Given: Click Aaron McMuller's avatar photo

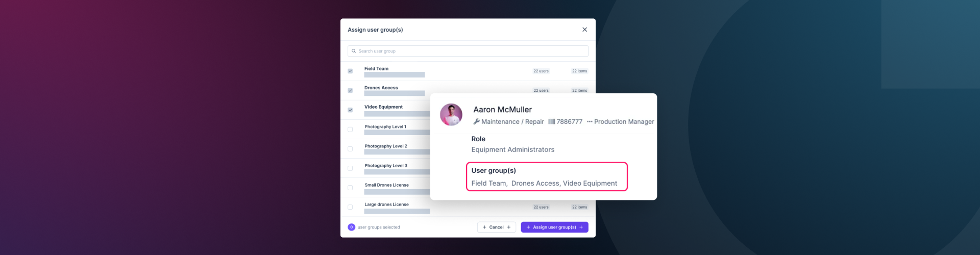Looking at the screenshot, I should pyautogui.click(x=451, y=115).
